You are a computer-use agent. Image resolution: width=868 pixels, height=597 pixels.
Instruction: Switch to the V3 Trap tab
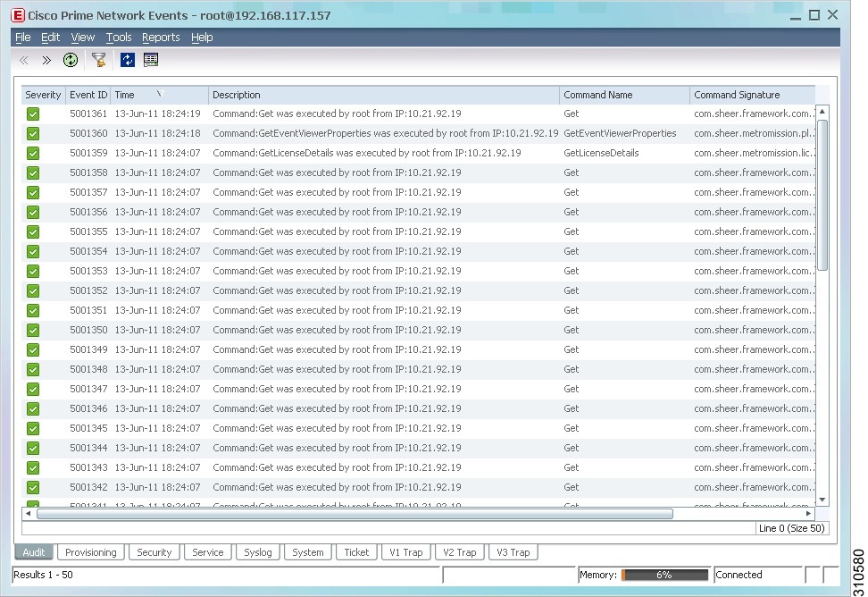coord(513,552)
